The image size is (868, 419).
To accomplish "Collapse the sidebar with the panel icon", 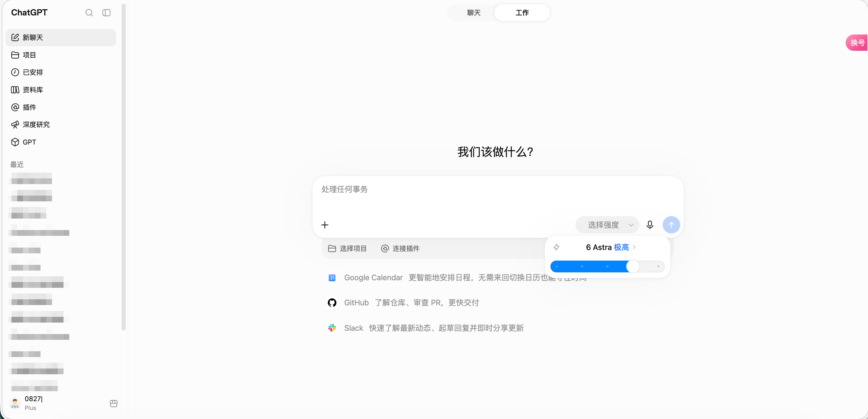I will pos(106,13).
